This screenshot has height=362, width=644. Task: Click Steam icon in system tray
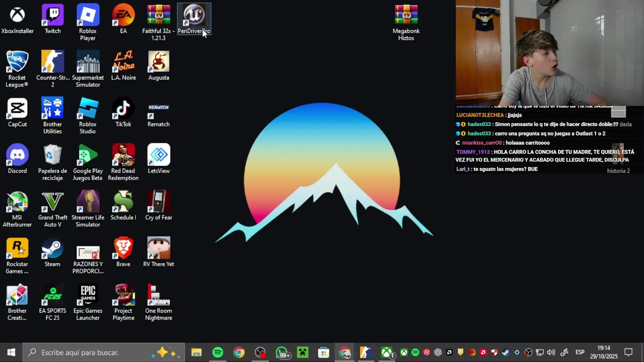coord(506,352)
